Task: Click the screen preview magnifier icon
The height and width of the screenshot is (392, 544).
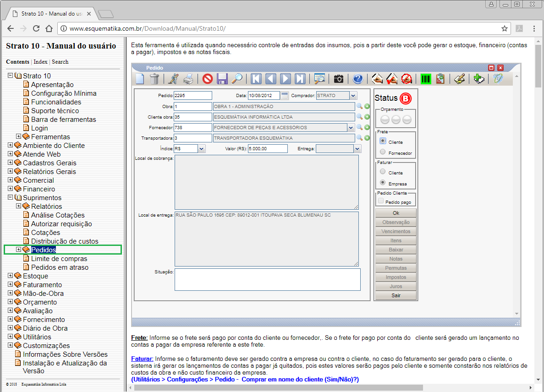Action: point(319,79)
